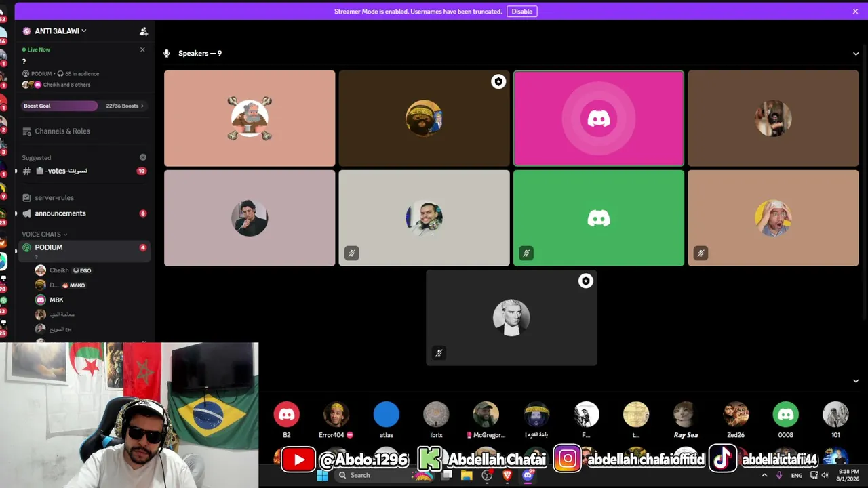Open the votes suggested channel
Image resolution: width=868 pixels, height=488 pixels.
point(85,171)
